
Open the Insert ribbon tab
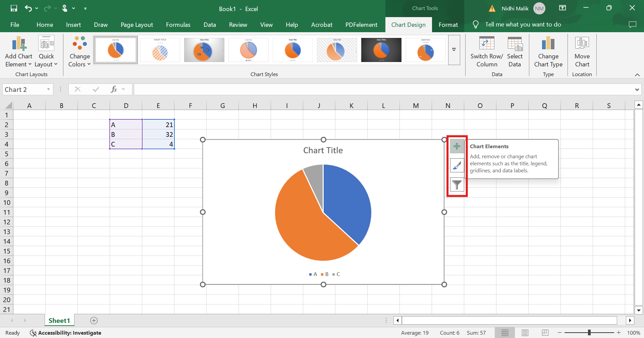73,24
